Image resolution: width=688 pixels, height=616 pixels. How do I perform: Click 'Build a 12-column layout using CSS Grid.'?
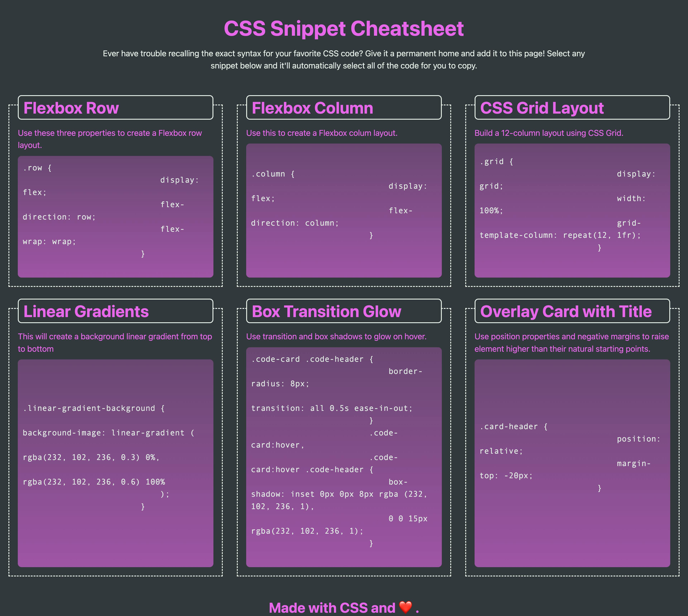[x=549, y=133]
